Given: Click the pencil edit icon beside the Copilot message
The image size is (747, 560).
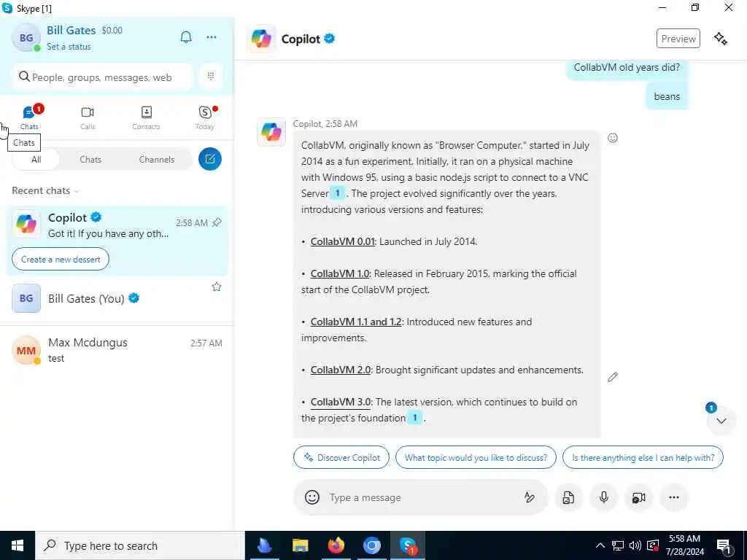Looking at the screenshot, I should 613,377.
